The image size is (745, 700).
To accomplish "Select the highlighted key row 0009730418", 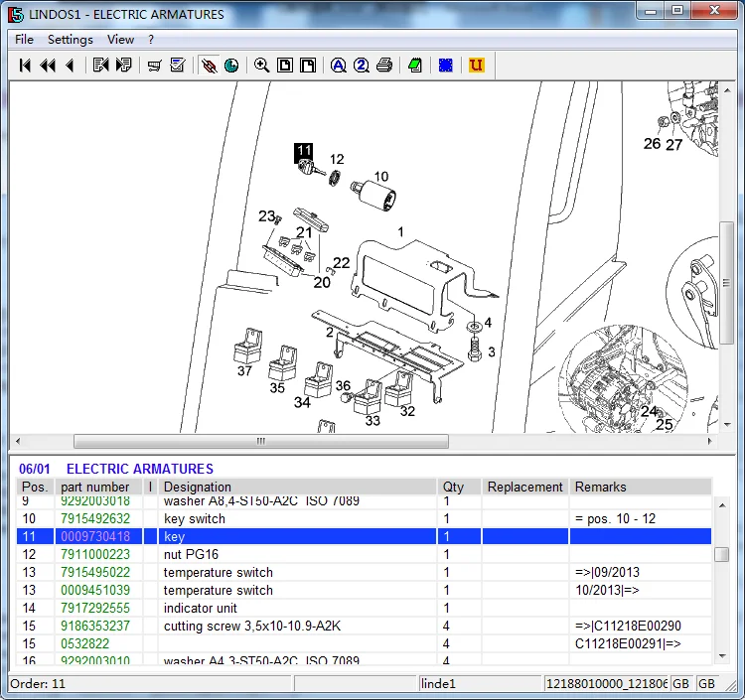I will (364, 536).
